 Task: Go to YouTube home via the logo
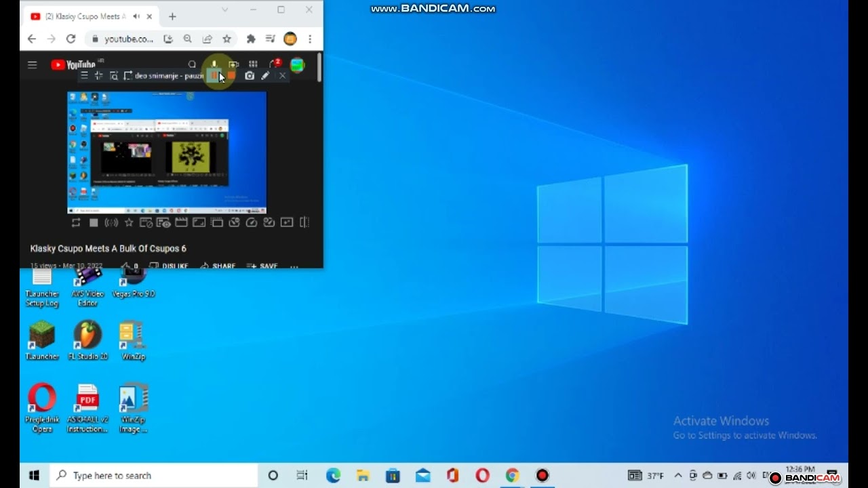73,65
